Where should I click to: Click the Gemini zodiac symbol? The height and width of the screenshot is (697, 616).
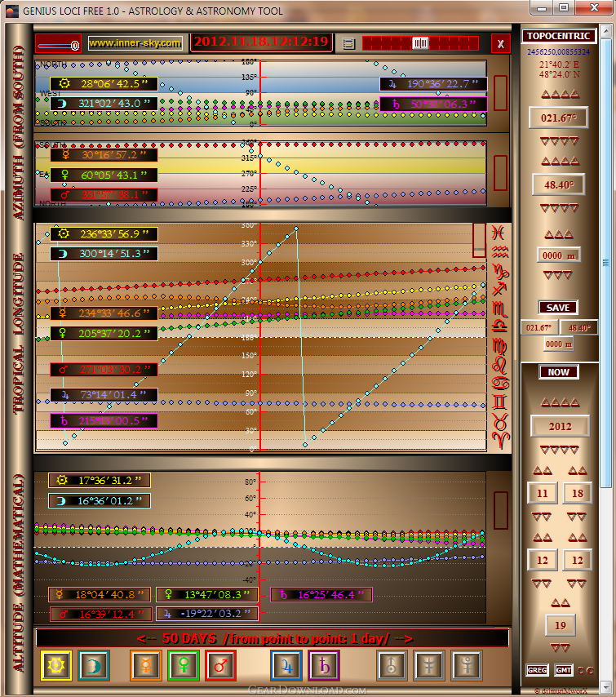[500, 402]
